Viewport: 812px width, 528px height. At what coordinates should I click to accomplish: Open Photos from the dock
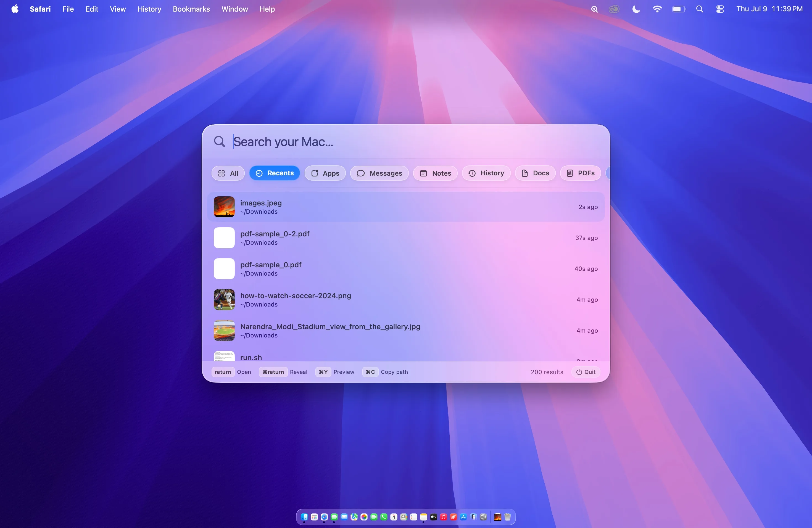tap(364, 517)
